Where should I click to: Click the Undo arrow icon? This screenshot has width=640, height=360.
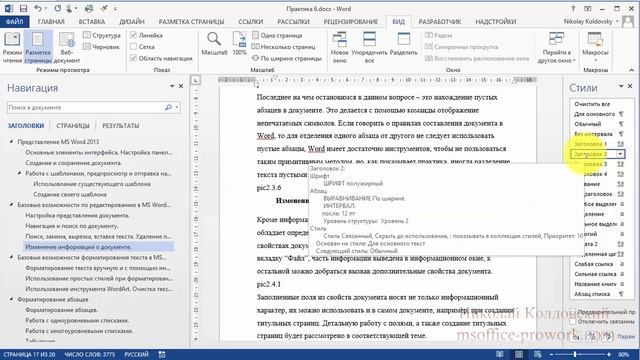pyautogui.click(x=38, y=9)
